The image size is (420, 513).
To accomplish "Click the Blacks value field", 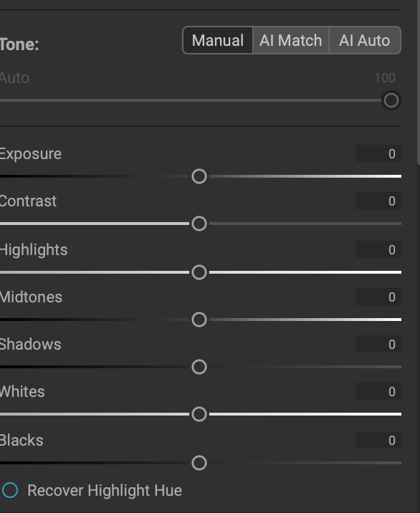I will click(x=378, y=440).
